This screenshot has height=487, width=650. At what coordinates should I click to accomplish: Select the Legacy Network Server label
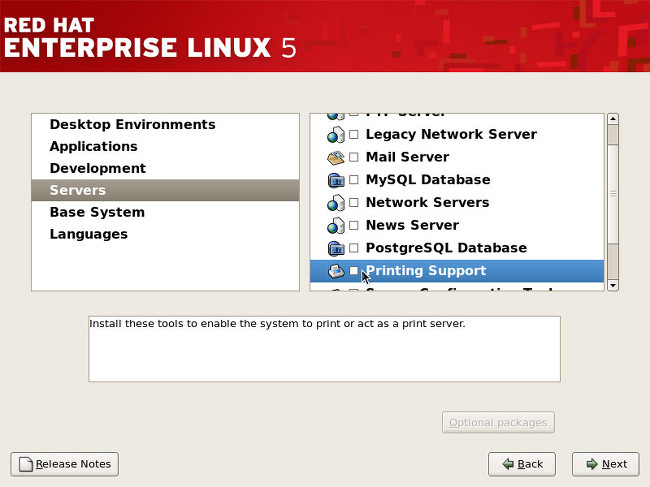[x=451, y=135]
